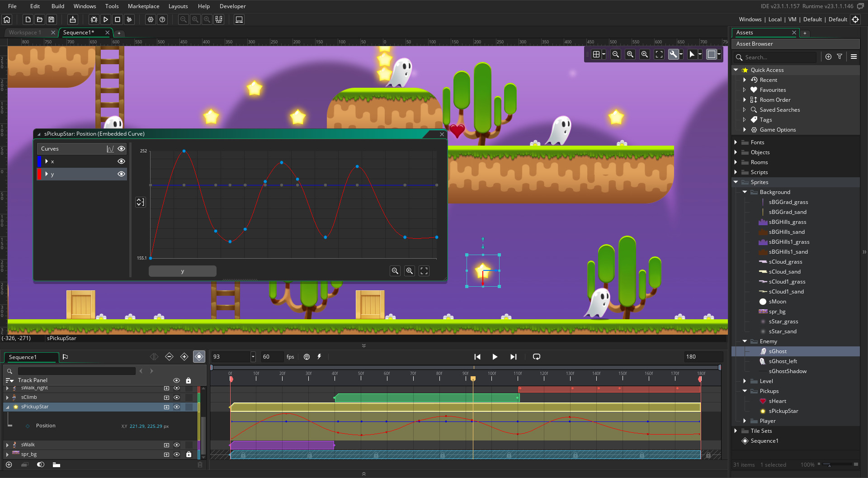Screen dimensions: 868x478
Task: Add a keyframe with the plus diamond icon
Action: [x=184, y=357]
